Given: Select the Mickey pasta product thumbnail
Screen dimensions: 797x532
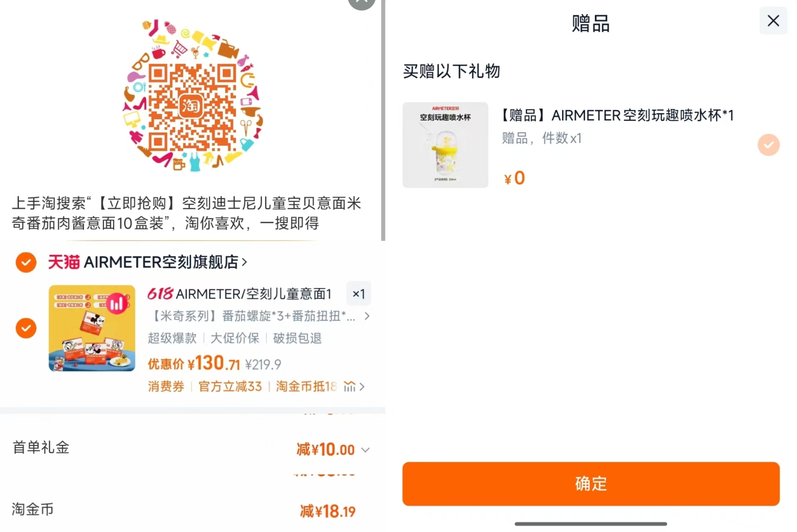Looking at the screenshot, I should (x=91, y=328).
